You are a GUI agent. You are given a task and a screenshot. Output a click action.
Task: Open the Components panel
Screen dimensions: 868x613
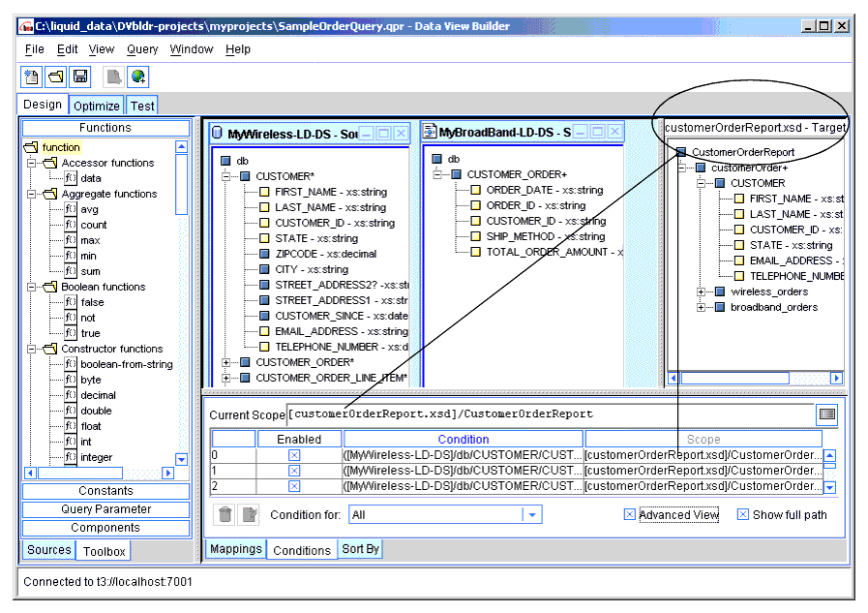point(105,528)
